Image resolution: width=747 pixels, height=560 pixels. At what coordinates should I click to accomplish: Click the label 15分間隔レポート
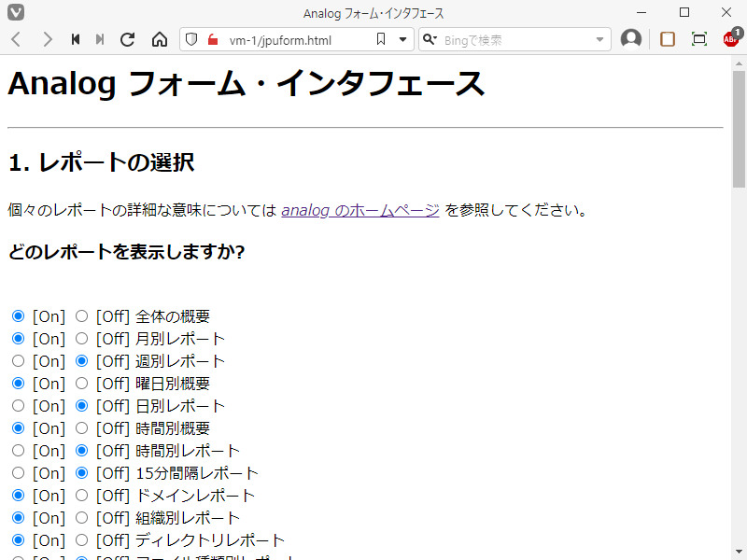tap(197, 473)
